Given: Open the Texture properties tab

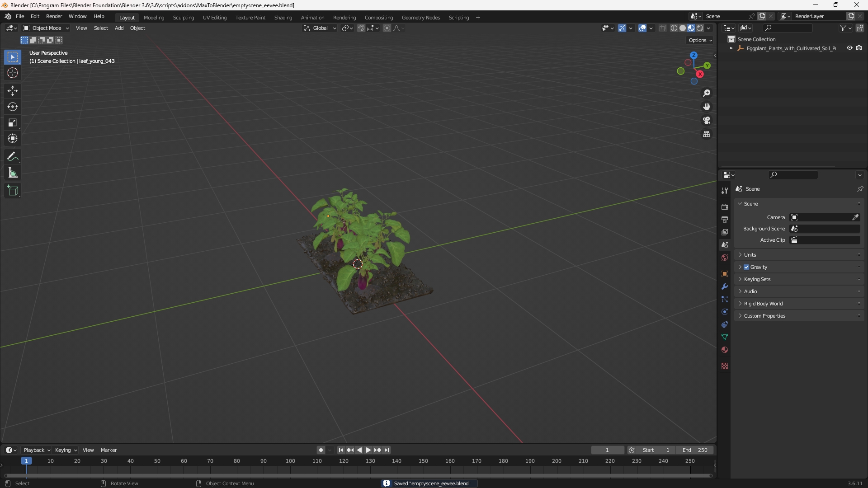Looking at the screenshot, I should [725, 366].
